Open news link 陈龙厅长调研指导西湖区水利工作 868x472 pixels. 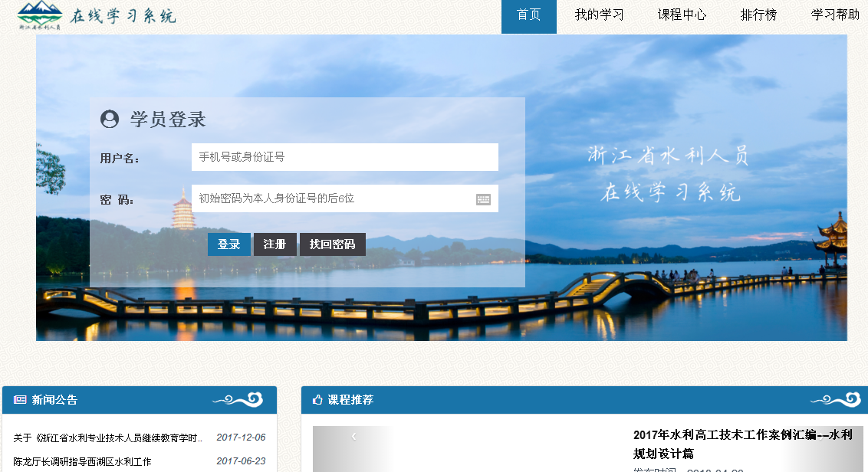(x=82, y=461)
